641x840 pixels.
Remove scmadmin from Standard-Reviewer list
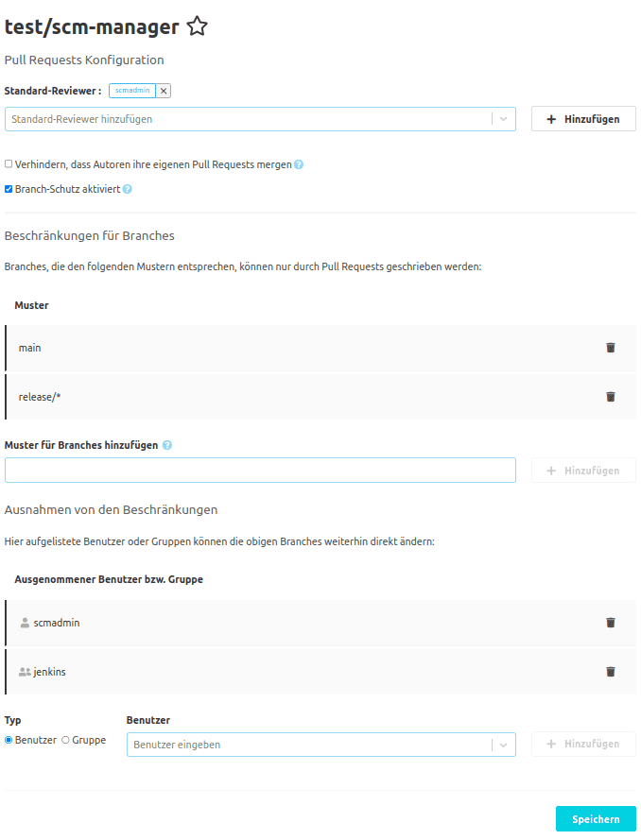point(161,90)
